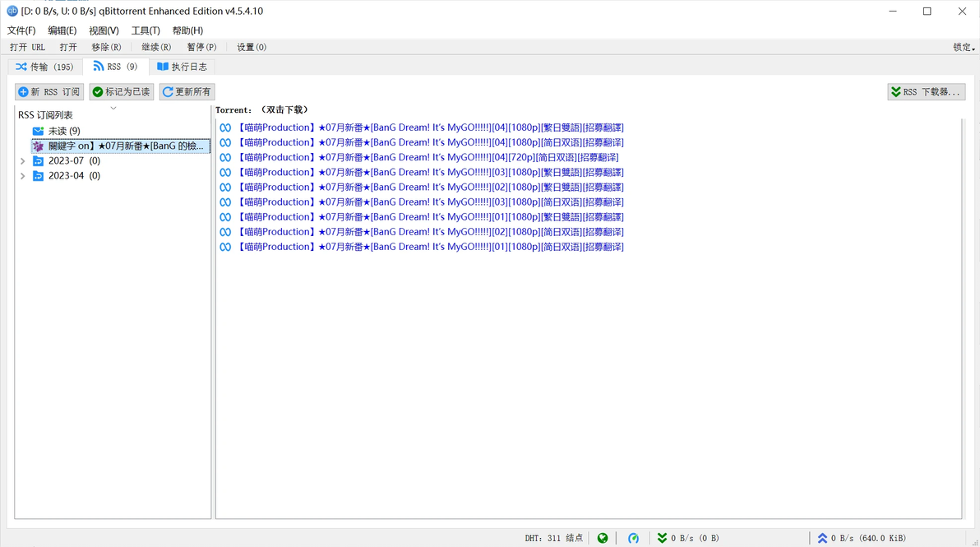Screen dimensions: 980x547
Task: Select article [04][1080p][简日双语]
Action: pos(431,142)
